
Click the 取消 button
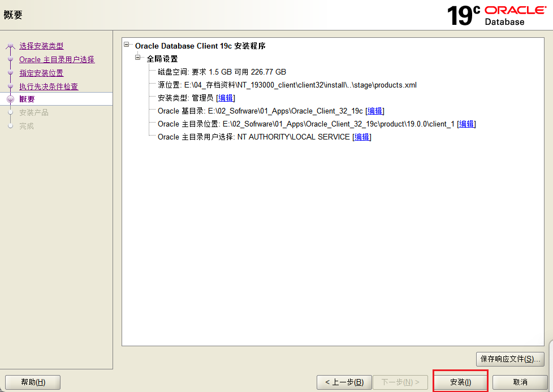(x=520, y=382)
